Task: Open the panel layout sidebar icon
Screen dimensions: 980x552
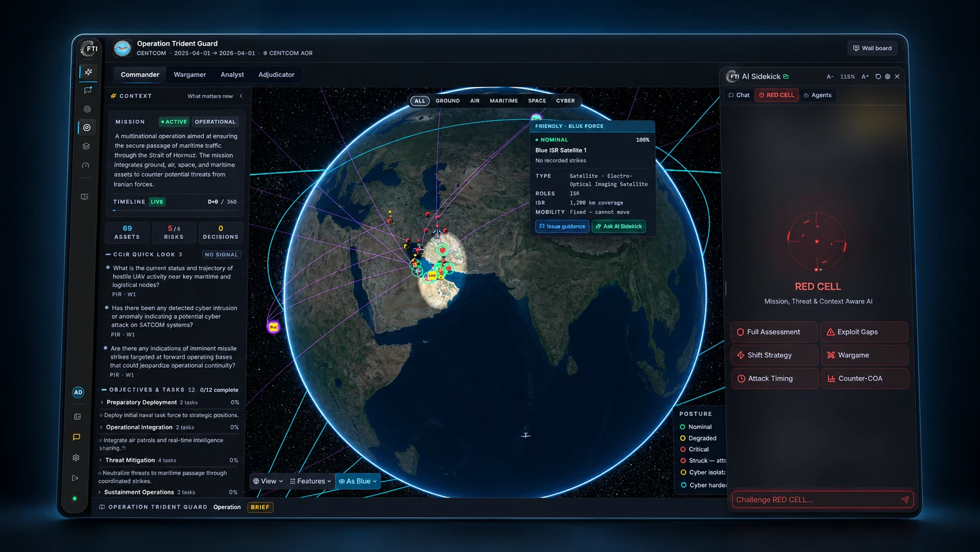Action: coord(77,416)
